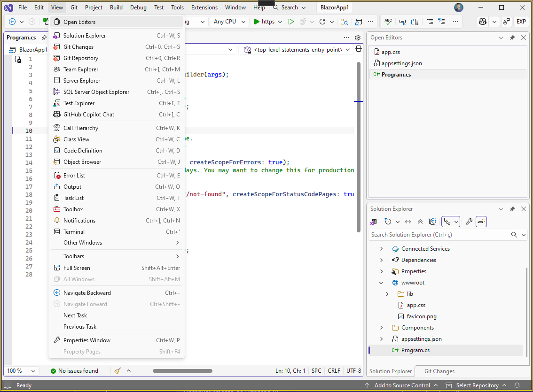
Task: Toggle Show All Files in Solution Explorer
Action: [432, 222]
